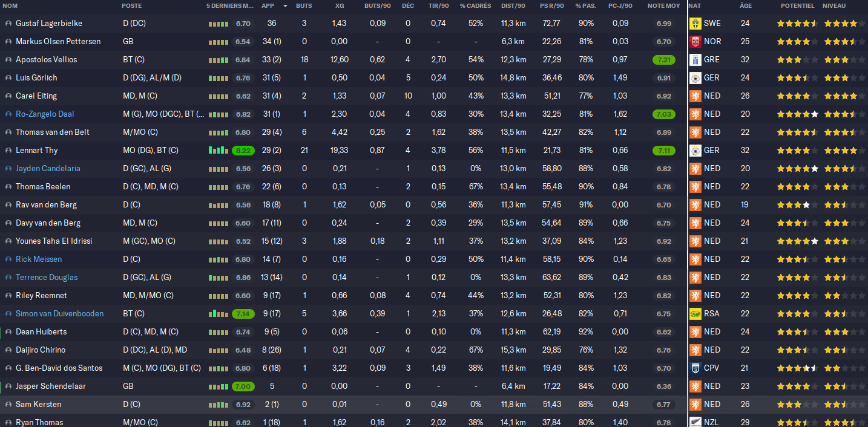Click Lennart Thy's green form bars
The width and height of the screenshot is (868, 427).
219,151
